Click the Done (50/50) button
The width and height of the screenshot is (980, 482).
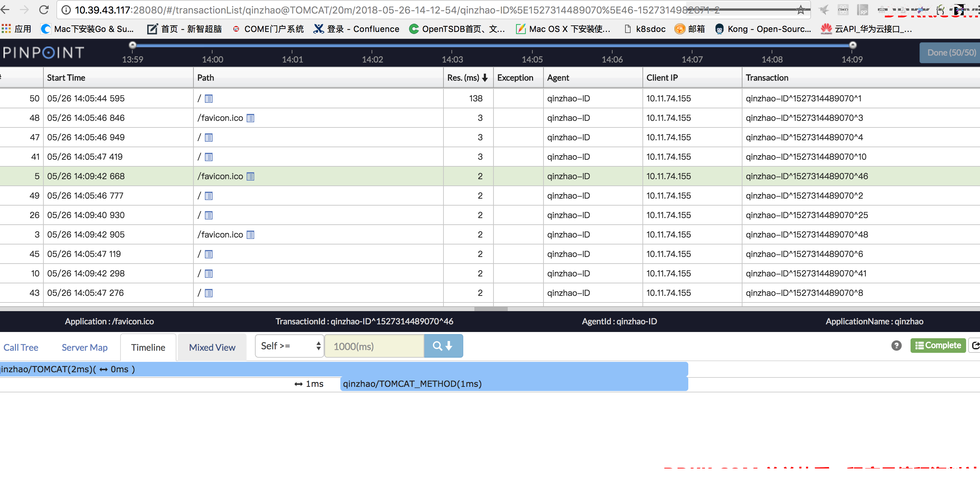950,52
